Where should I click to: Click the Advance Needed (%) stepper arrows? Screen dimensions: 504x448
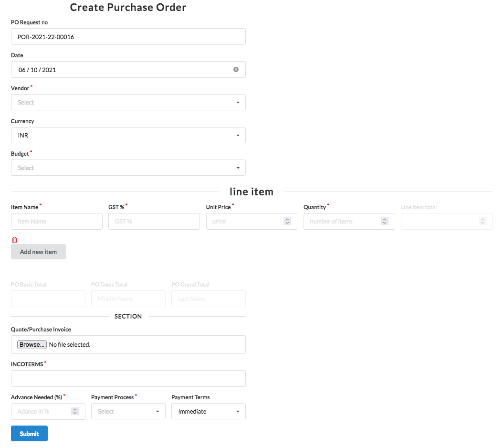click(75, 411)
